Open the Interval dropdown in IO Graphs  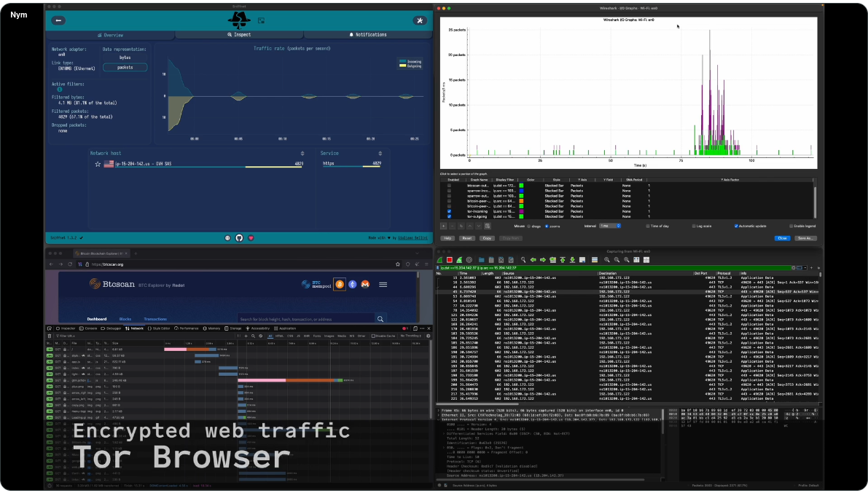pos(609,226)
